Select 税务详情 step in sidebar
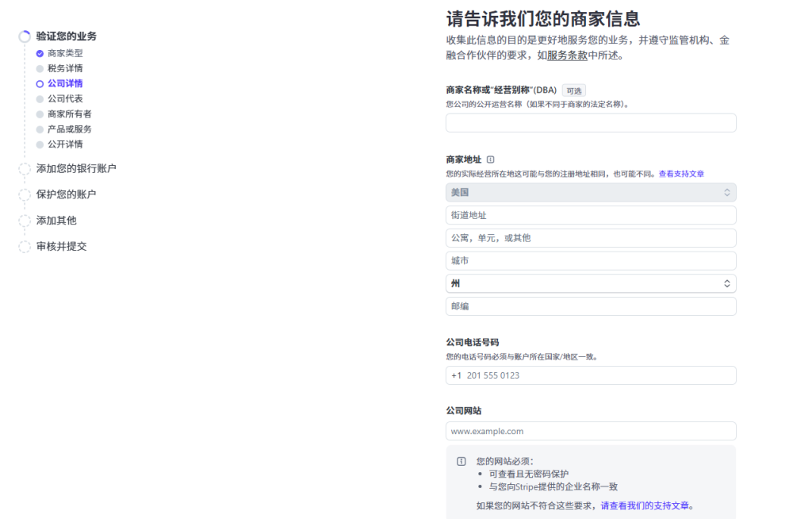This screenshot has width=812, height=519. tap(65, 68)
